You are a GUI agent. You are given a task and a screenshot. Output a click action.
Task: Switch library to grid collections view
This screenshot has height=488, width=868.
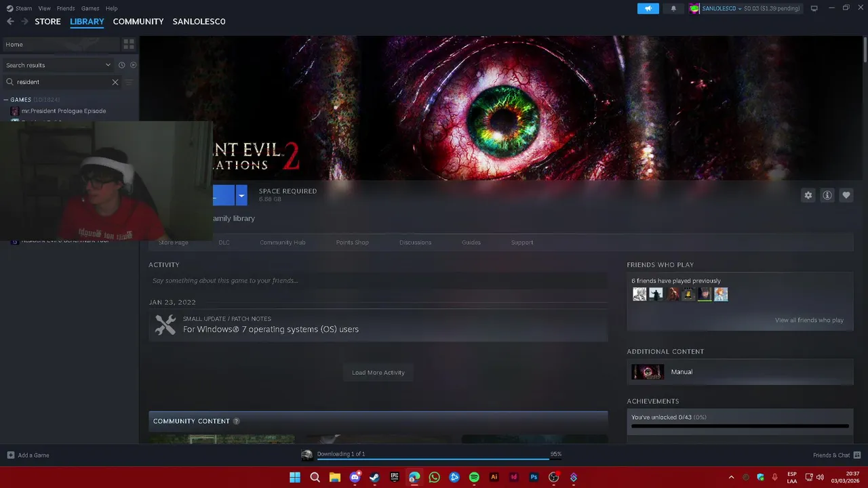point(128,44)
